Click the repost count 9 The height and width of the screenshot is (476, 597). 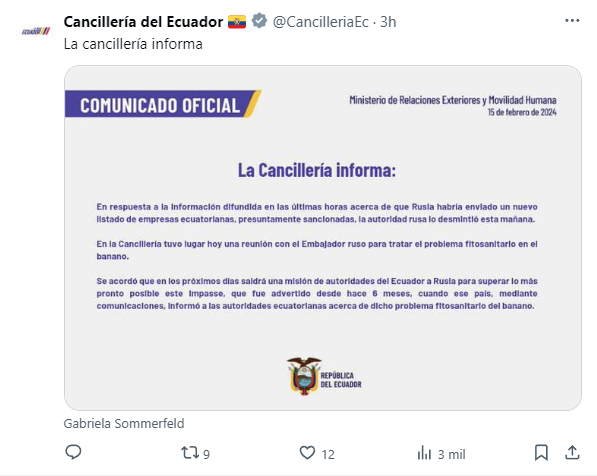(x=206, y=454)
